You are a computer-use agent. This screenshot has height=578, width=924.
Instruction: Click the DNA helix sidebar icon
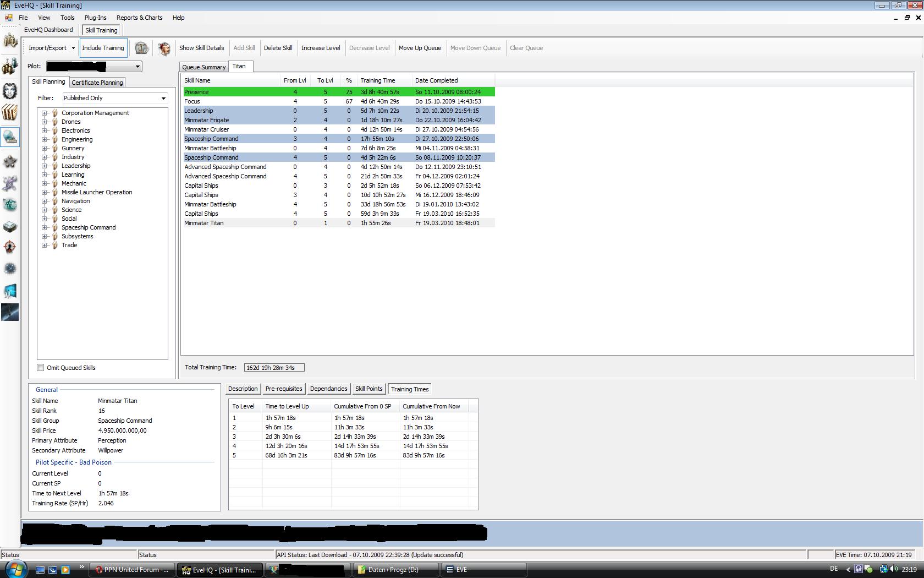(10, 183)
